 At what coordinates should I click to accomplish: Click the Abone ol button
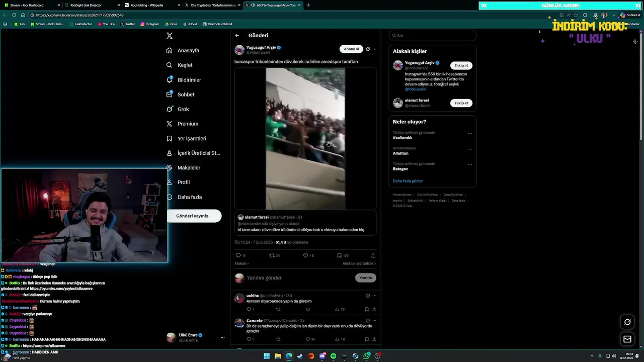tap(351, 49)
